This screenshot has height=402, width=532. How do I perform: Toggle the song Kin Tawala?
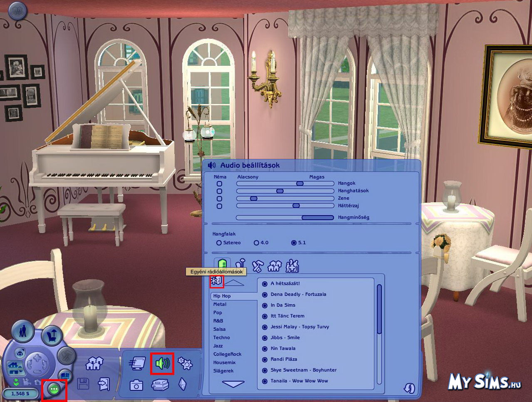click(x=265, y=349)
